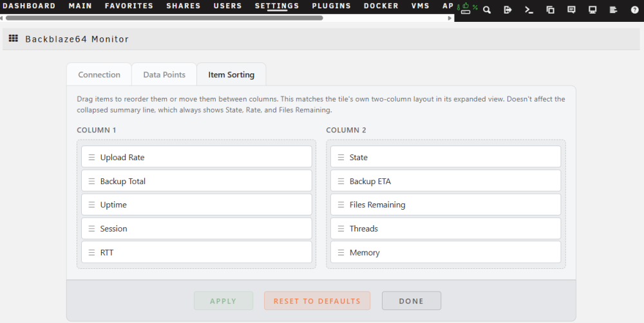Click the Upload Rate item text
Image resolution: width=644 pixels, height=323 pixels.
(x=122, y=157)
